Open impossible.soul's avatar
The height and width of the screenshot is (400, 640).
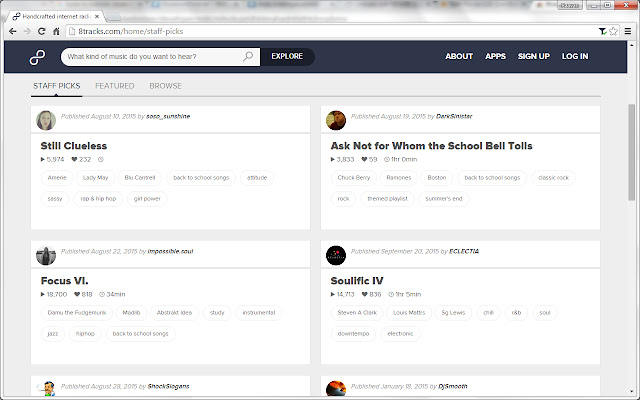(46, 255)
